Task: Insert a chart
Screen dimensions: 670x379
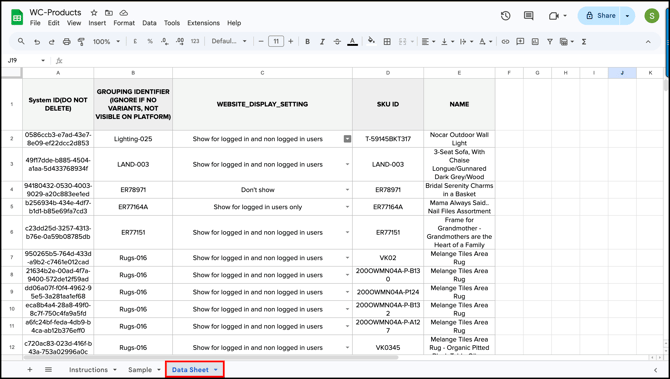Action: coord(535,41)
